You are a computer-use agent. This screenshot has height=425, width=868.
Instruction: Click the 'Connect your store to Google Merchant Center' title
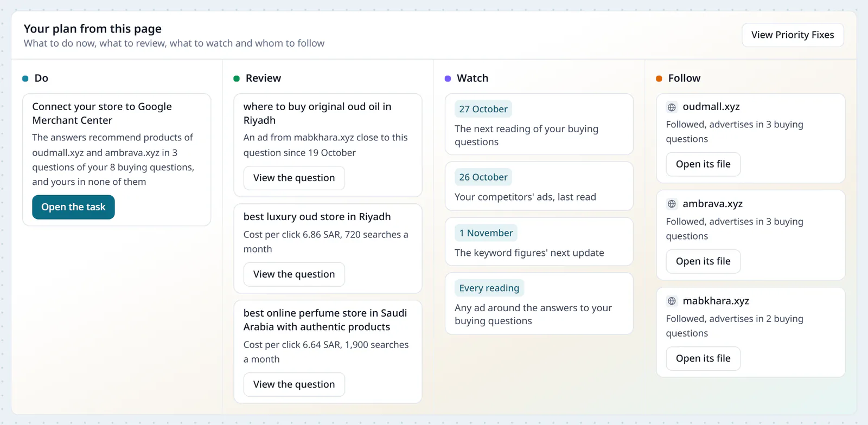click(x=102, y=113)
